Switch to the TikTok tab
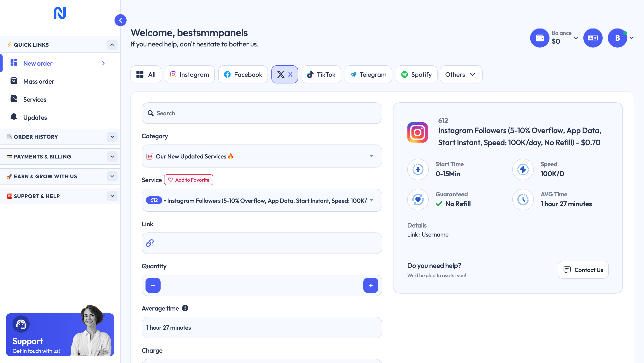 click(321, 74)
